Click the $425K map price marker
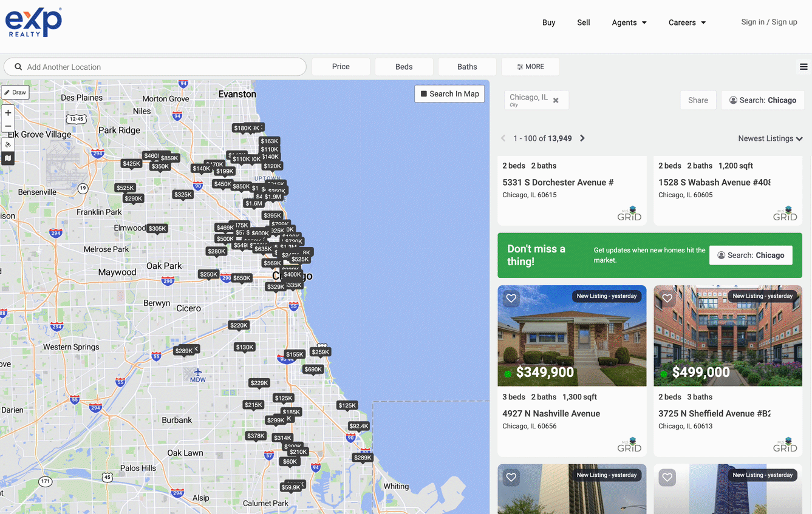 click(x=131, y=163)
